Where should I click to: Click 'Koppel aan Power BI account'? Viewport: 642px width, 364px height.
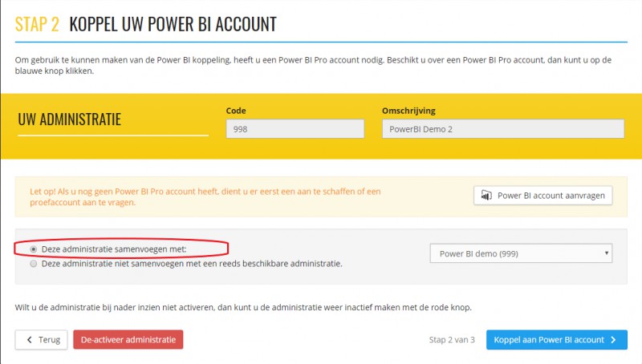[556, 339]
